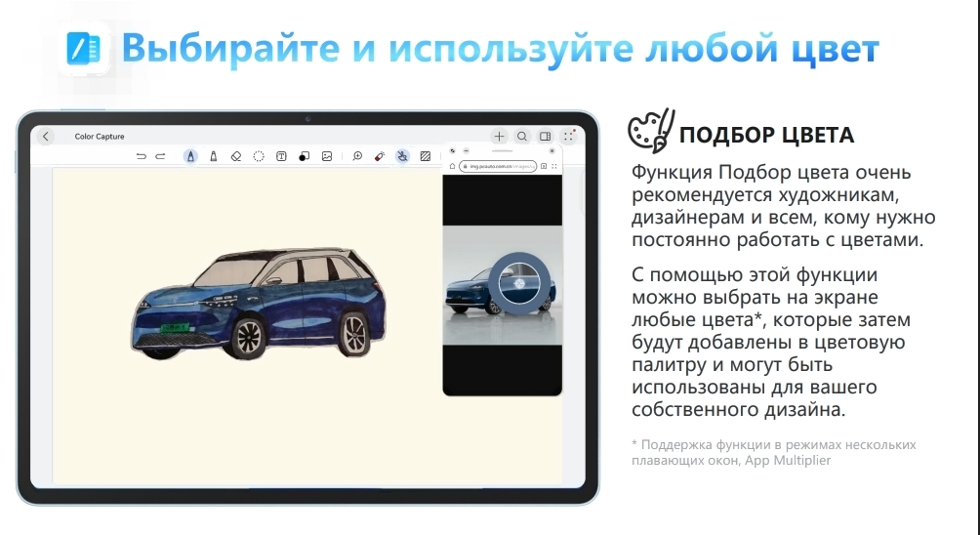Viewport: 980px width, 535px height.
Task: Redo the undone stroke
Action: (161, 156)
